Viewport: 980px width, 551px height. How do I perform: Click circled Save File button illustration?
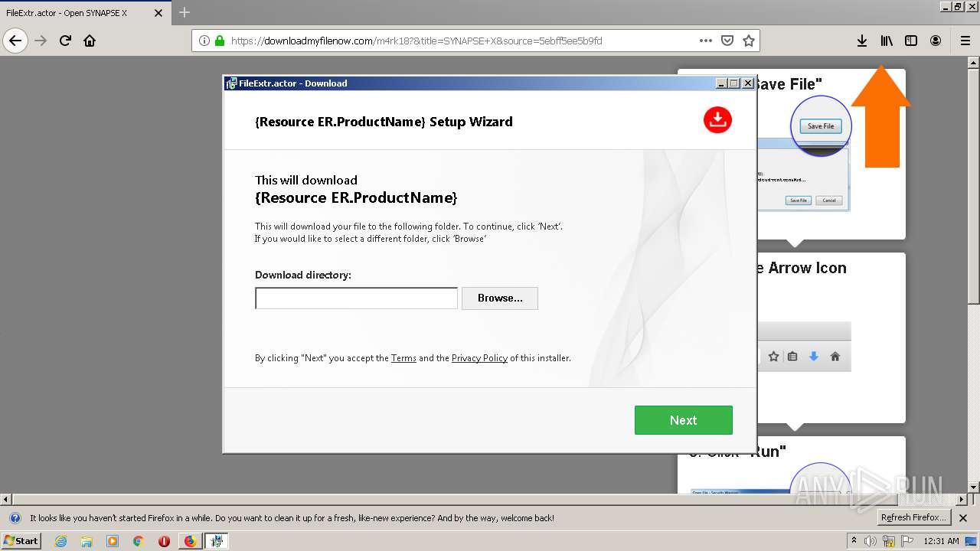pyautogui.click(x=821, y=126)
